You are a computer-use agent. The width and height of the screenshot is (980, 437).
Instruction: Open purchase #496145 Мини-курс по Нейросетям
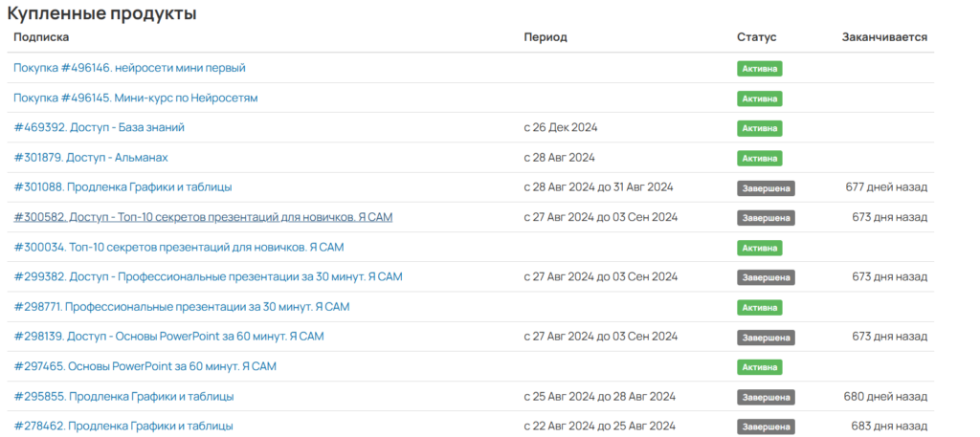point(136,98)
